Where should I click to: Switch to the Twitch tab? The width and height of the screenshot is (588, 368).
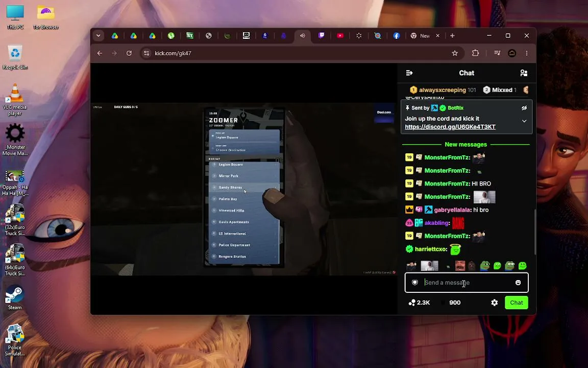pos(322,36)
